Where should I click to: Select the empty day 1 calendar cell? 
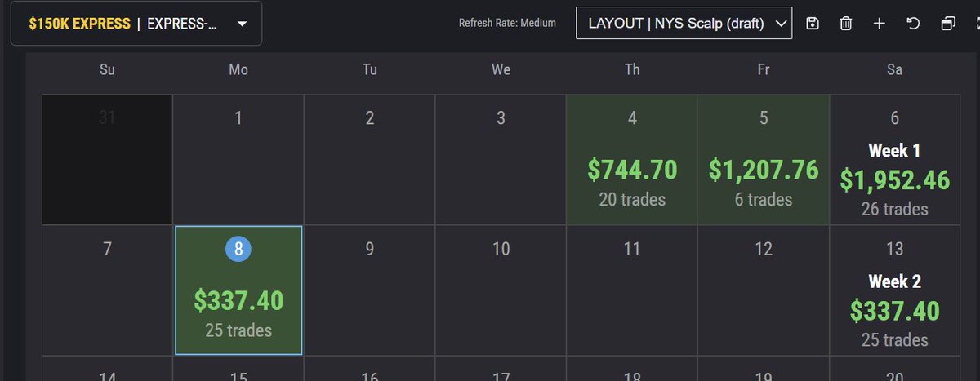click(238, 159)
